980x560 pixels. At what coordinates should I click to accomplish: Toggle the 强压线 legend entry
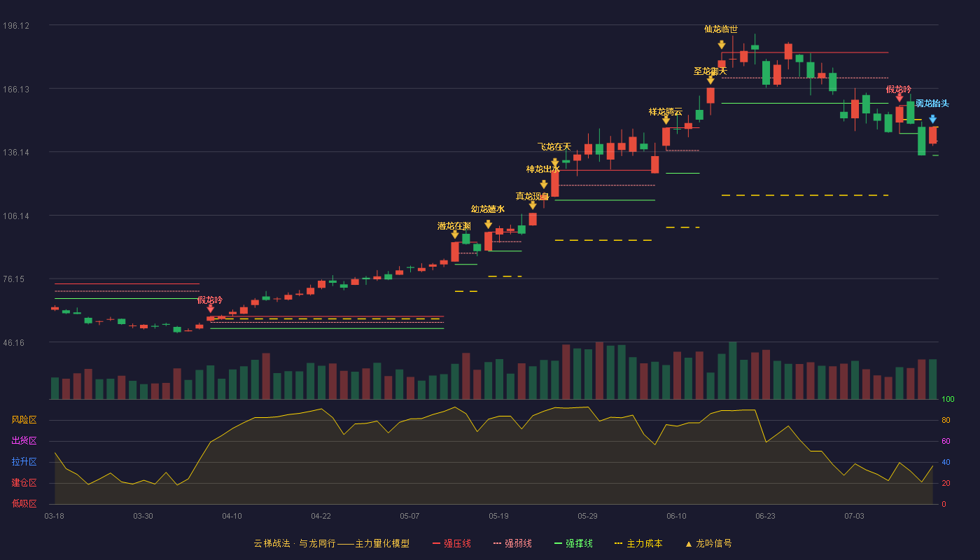(451, 543)
